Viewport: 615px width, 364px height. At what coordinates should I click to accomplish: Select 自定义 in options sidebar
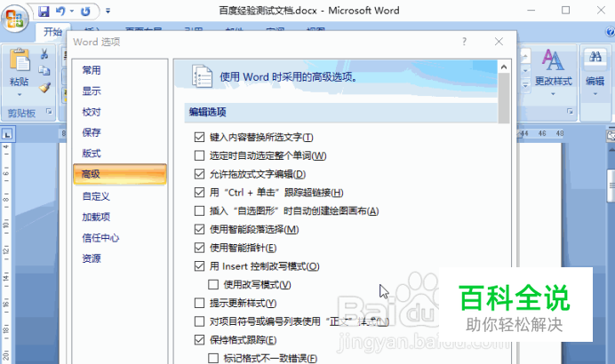pos(96,196)
